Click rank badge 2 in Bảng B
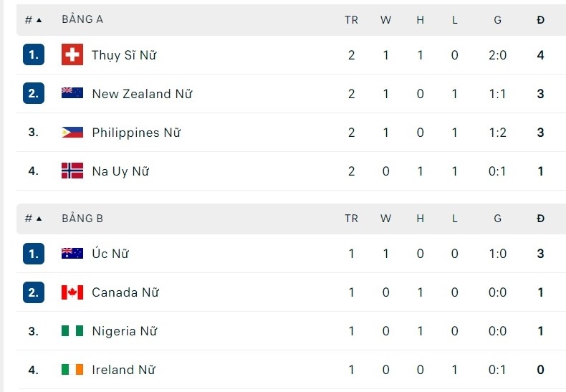Image resolution: width=566 pixels, height=392 pixels. [34, 292]
